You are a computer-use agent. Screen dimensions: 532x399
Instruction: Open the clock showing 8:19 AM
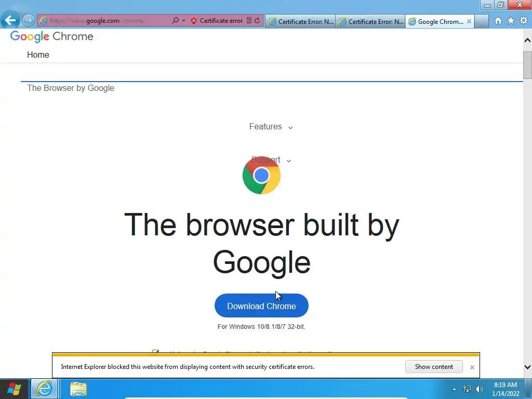tap(506, 389)
